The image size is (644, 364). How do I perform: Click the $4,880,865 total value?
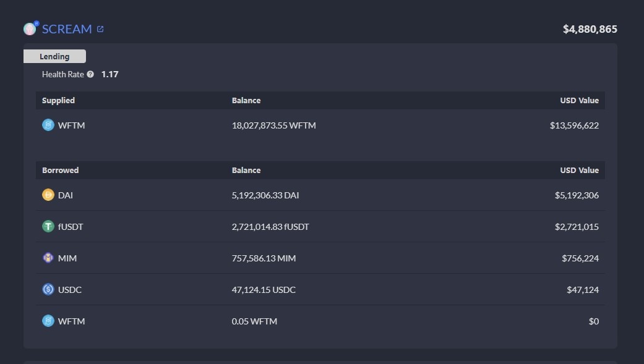coord(590,29)
